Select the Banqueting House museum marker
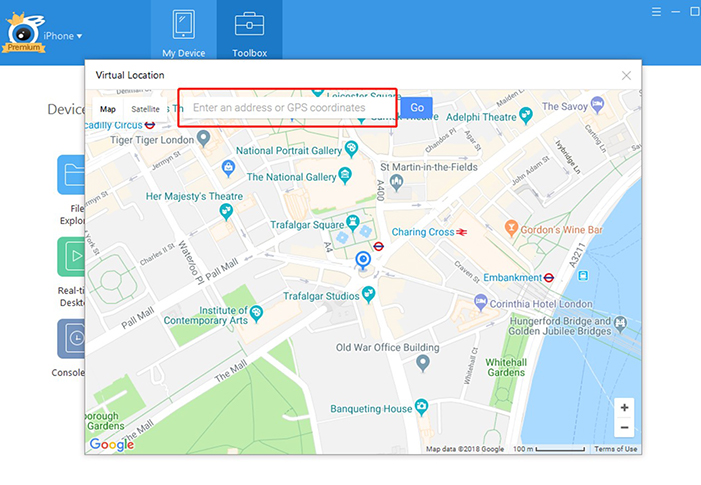 422,407
